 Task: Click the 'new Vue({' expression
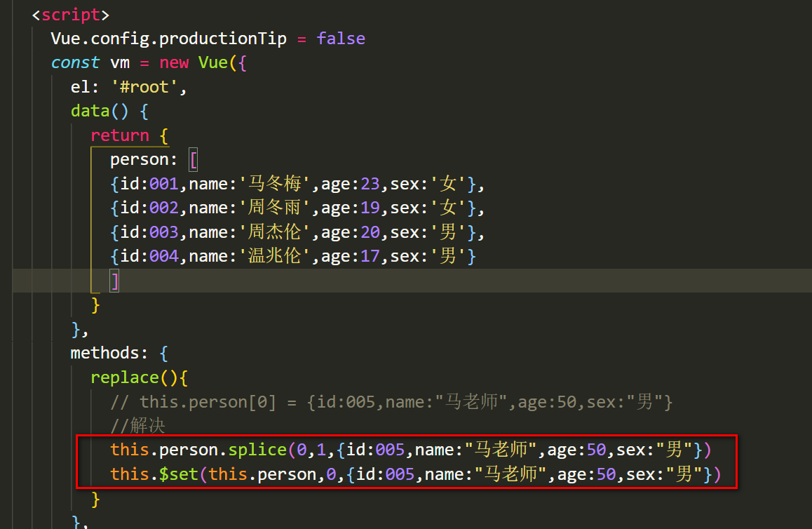pyautogui.click(x=203, y=62)
